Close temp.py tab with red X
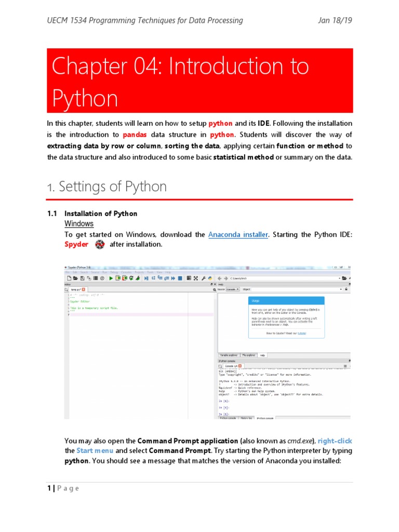Viewport: 399px width, 532px height. click(x=84, y=289)
